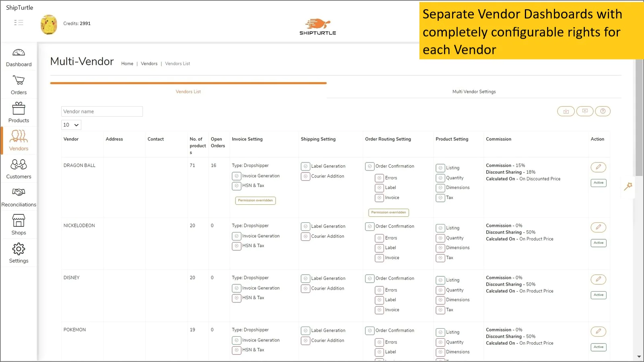Click the ShipTurtle logo
The image size is (644, 362).
pos(318,27)
